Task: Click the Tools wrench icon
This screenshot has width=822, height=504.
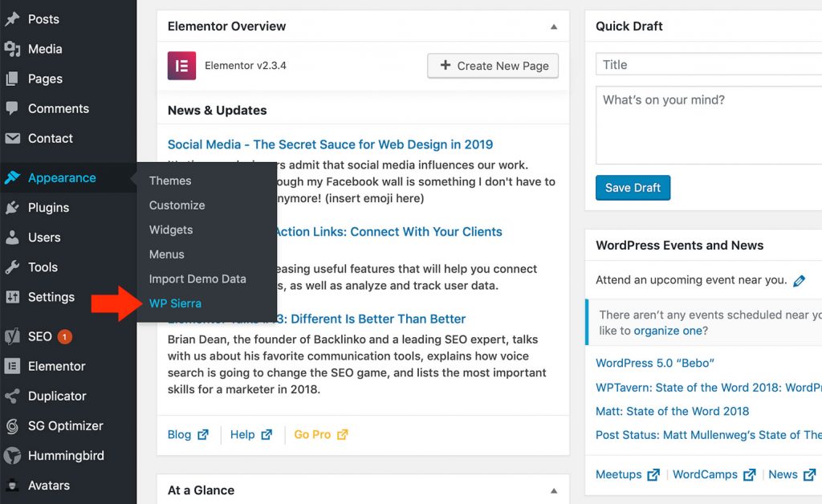Action: pyautogui.click(x=12, y=267)
